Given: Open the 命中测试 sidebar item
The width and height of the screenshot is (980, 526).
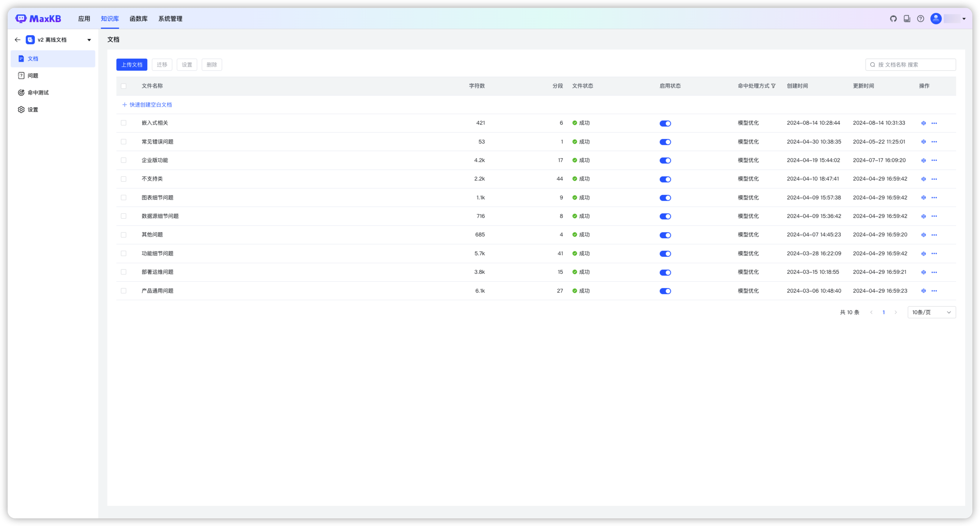Looking at the screenshot, I should [38, 93].
